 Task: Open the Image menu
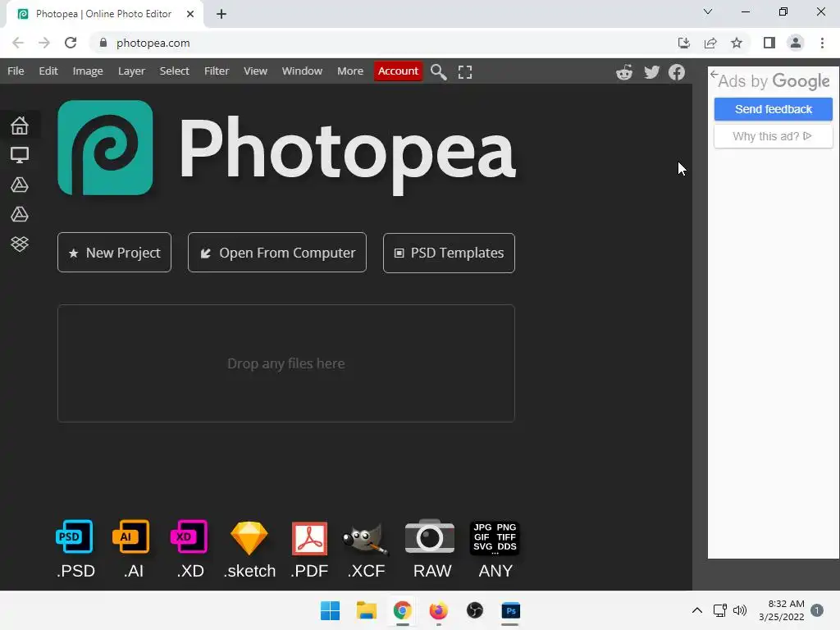pyautogui.click(x=88, y=71)
